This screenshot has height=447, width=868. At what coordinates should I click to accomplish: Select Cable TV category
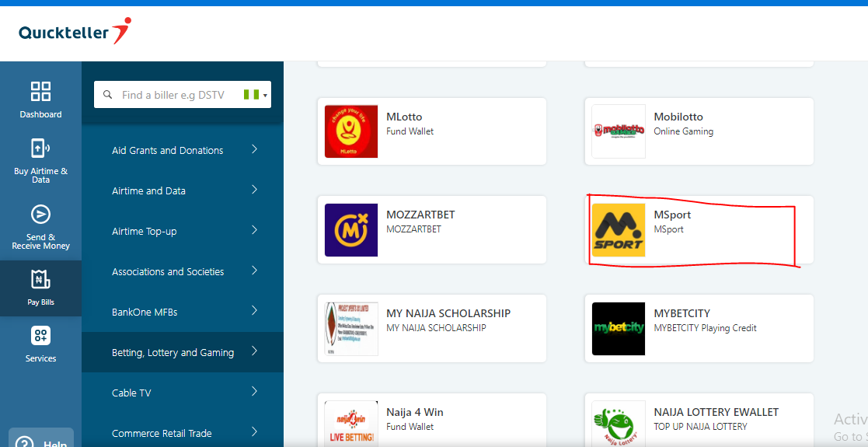tap(183, 393)
